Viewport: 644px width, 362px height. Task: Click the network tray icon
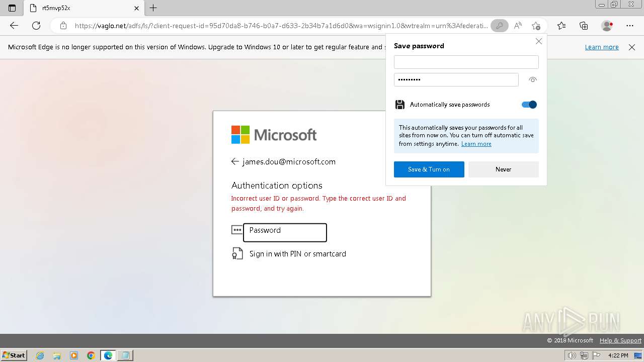584,355
